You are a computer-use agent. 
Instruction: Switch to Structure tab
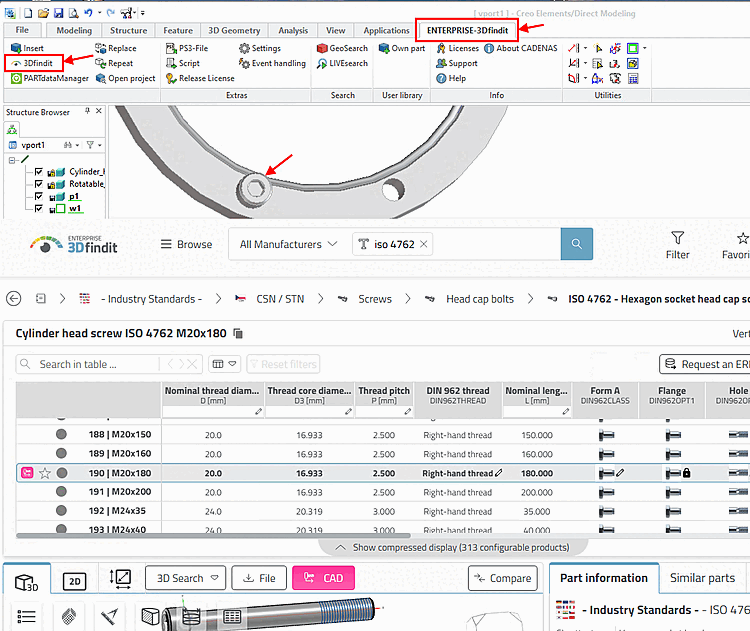pos(128,30)
